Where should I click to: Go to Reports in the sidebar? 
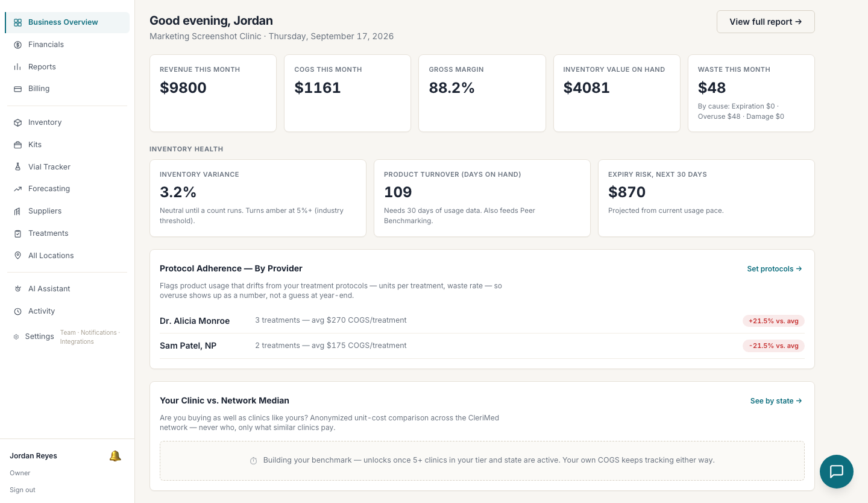pos(67,67)
